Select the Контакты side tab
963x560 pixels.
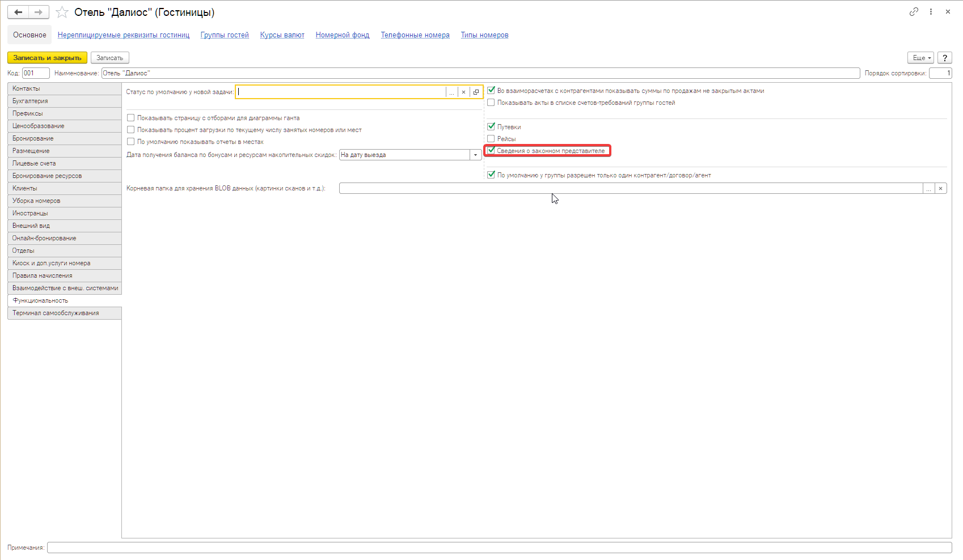tap(65, 88)
